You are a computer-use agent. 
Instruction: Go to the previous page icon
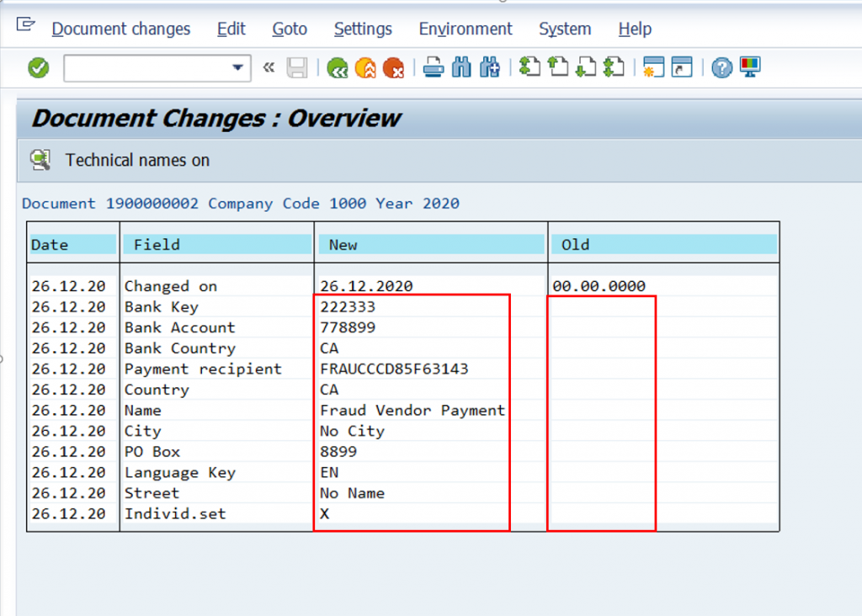[x=558, y=67]
